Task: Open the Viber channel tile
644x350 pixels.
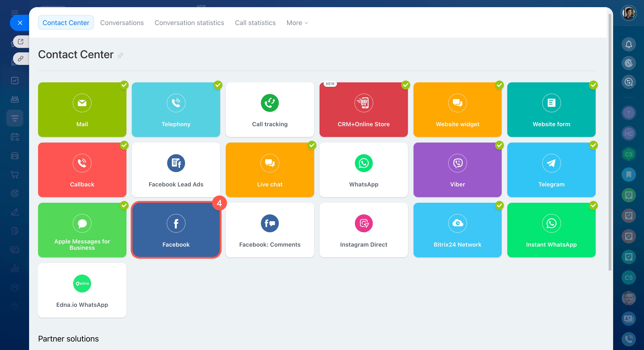Action: [x=457, y=170]
